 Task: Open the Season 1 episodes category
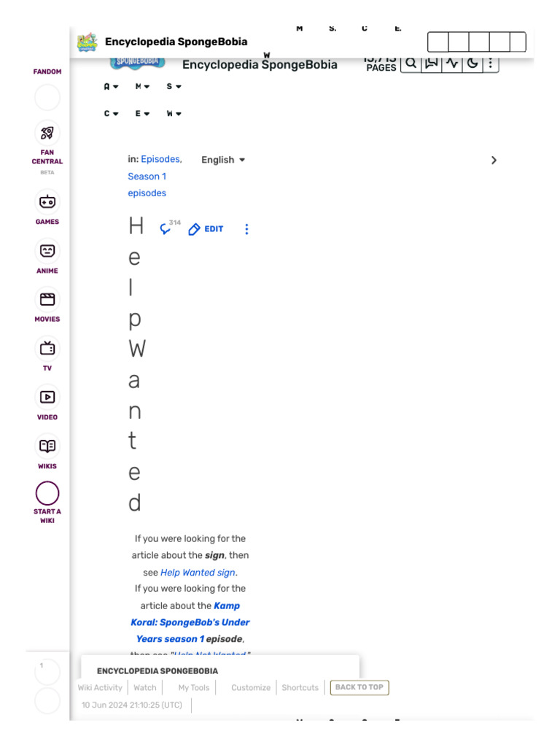147,185
